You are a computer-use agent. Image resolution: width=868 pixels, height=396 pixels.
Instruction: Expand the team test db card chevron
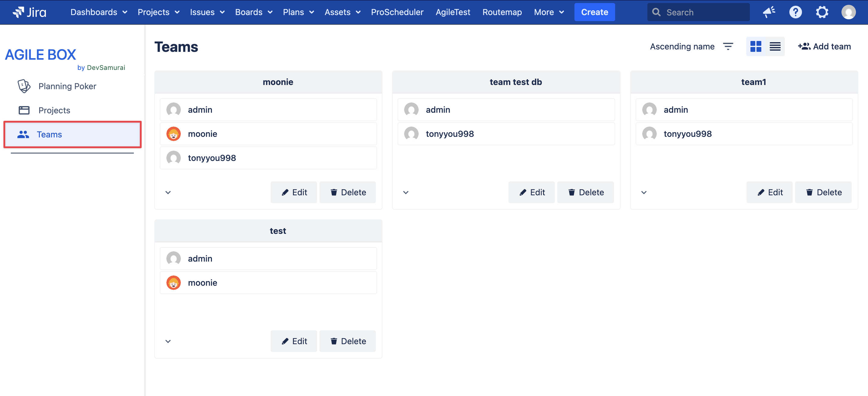[x=406, y=193]
